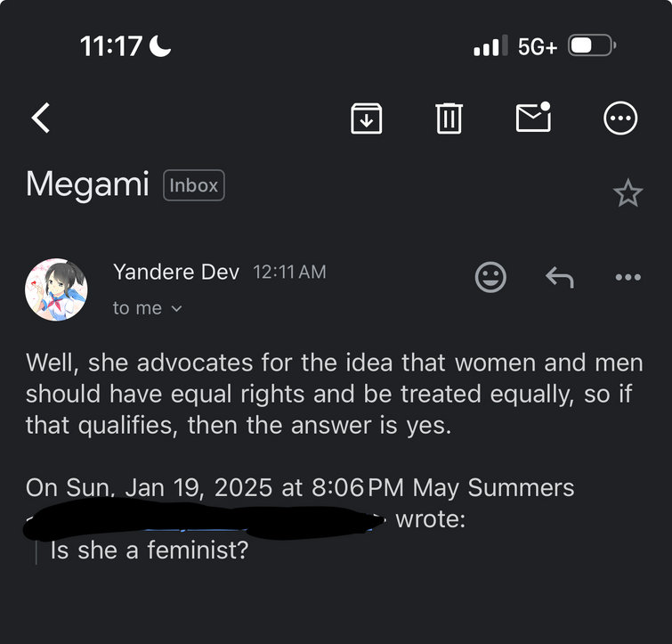This screenshot has width=672, height=644.
Task: Open Yandere Dev's profile picture
Action: click(56, 289)
